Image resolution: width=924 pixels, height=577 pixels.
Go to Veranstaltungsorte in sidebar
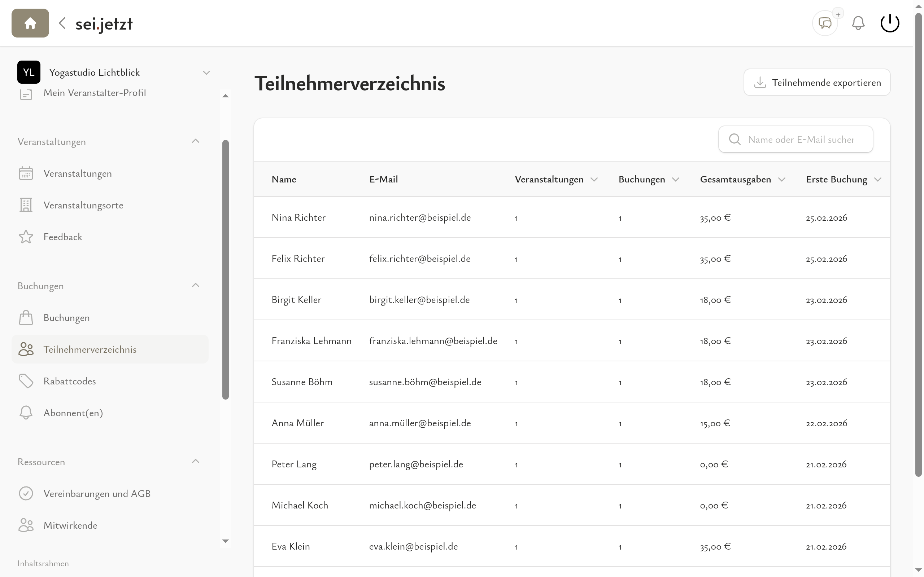point(83,205)
